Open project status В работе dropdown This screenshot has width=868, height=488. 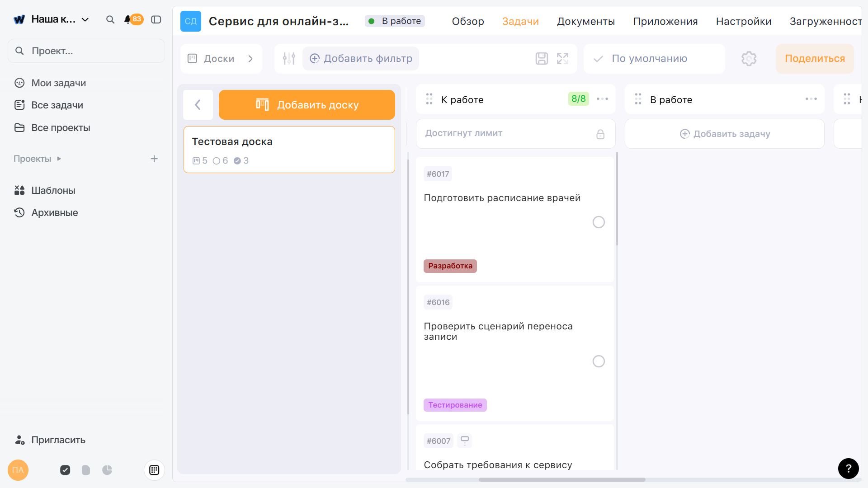(x=395, y=21)
